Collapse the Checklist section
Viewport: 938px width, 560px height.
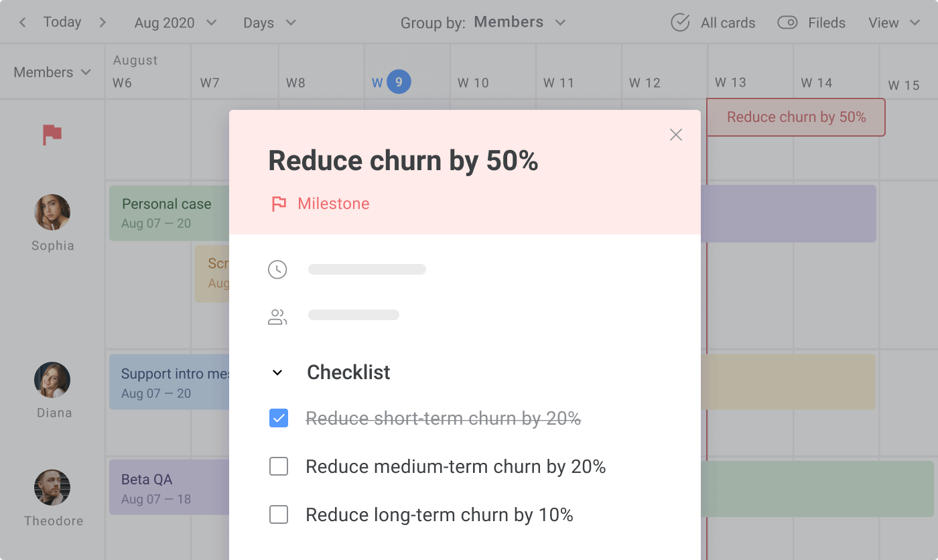277,372
